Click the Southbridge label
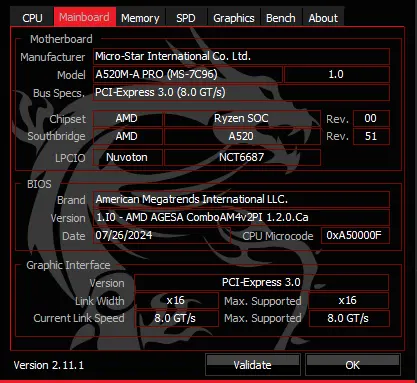The width and height of the screenshot is (417, 383). point(56,136)
